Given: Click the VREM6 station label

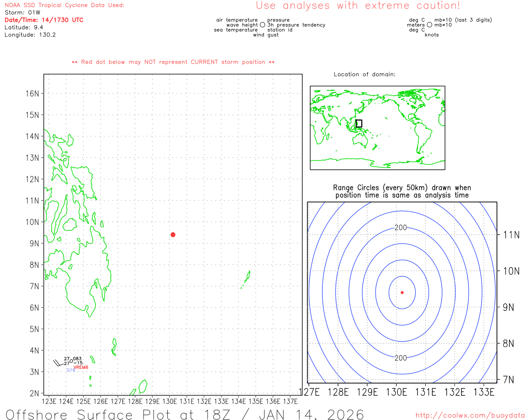Looking at the screenshot, I should click(81, 367).
